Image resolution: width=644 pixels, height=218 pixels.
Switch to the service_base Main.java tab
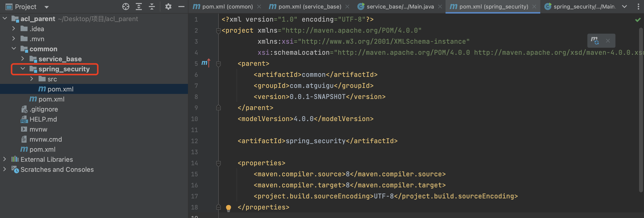tap(400, 7)
